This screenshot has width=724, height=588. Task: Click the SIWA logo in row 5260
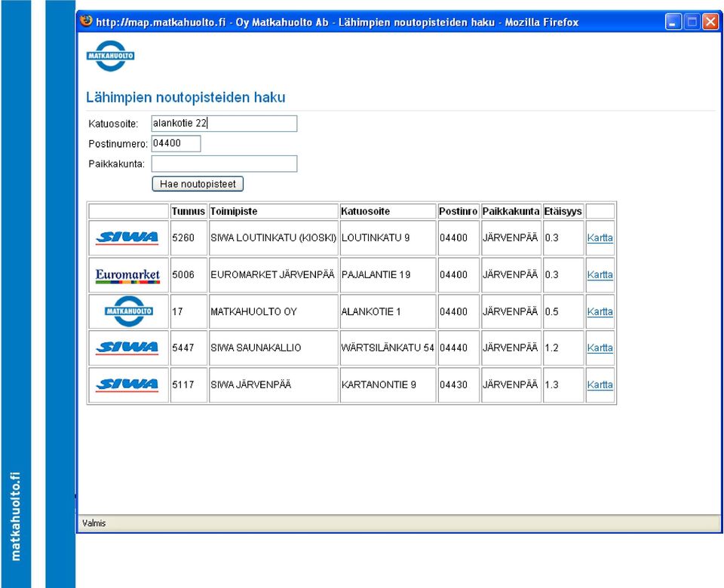[127, 237]
